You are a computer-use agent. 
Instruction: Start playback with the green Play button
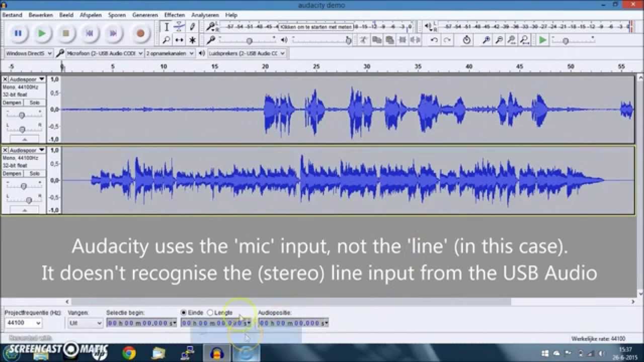(42, 34)
